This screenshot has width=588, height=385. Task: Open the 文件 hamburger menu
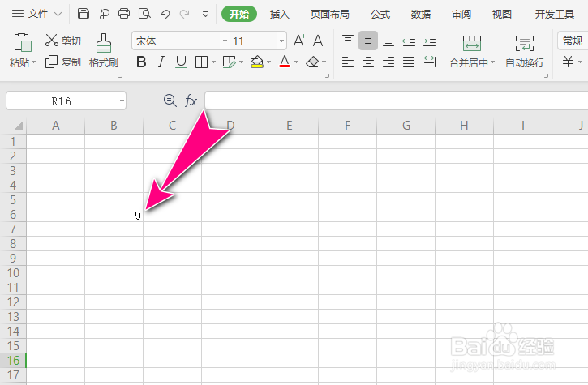tap(18, 14)
